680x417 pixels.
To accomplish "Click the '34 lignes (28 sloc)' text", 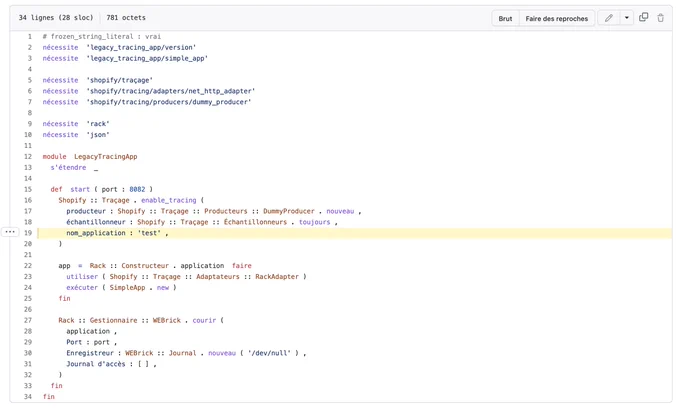I will tap(56, 18).
